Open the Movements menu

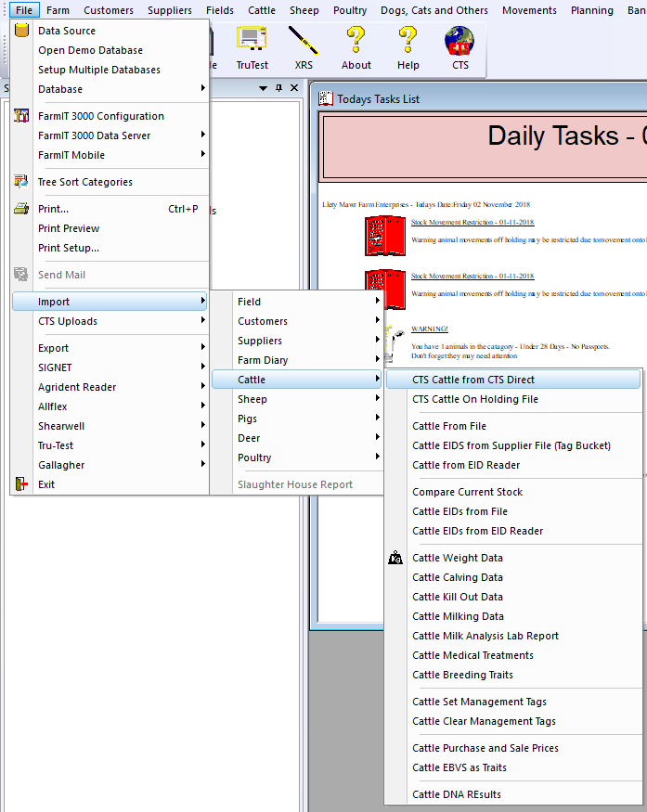click(529, 10)
